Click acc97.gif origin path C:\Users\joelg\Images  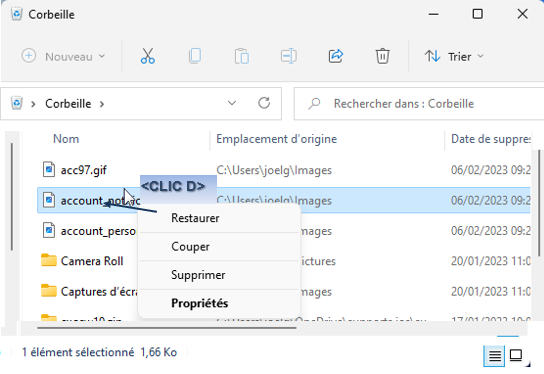[274, 170]
